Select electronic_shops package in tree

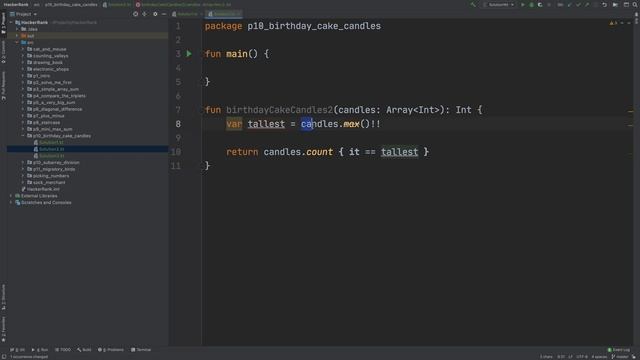51,69
